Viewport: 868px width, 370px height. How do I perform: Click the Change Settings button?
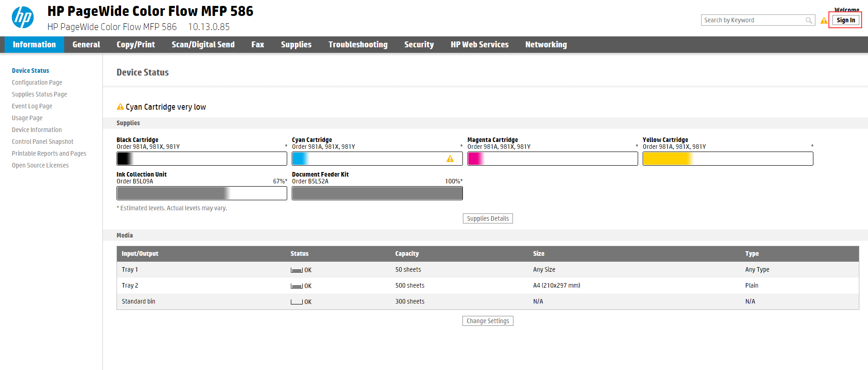487,321
